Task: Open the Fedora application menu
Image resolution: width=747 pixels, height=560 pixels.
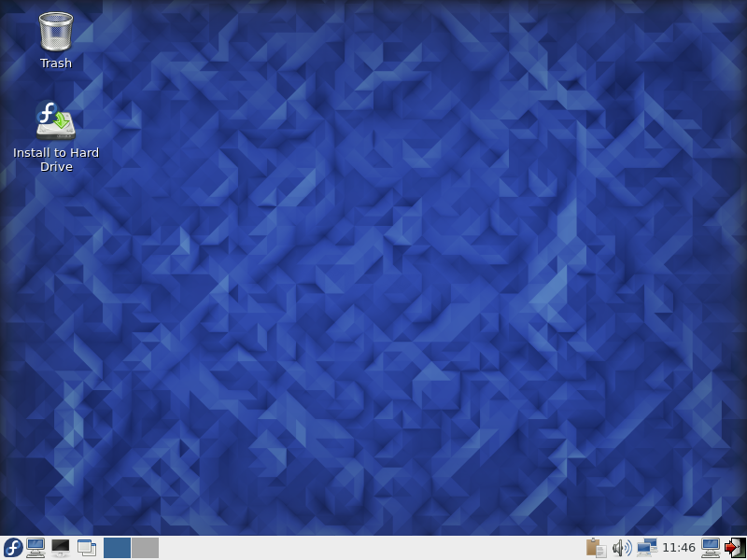Action: [x=13, y=548]
